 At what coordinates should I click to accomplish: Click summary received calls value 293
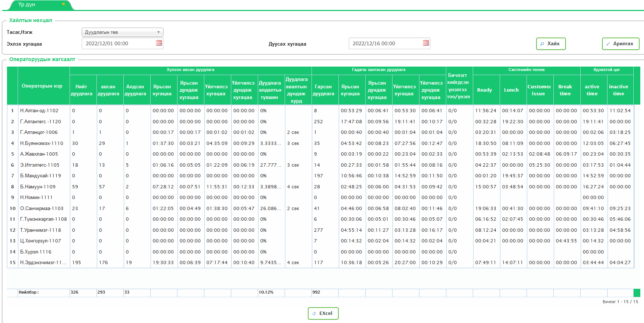(x=101, y=292)
